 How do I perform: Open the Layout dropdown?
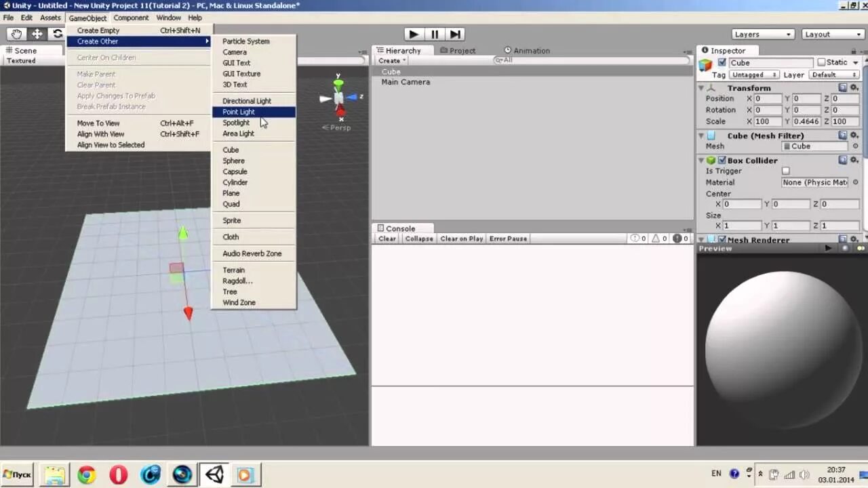(832, 34)
